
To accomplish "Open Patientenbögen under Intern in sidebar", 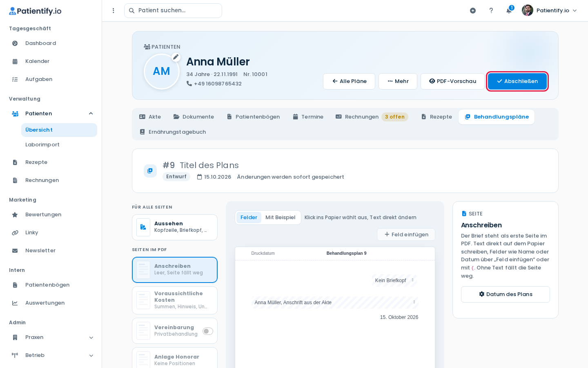I will pos(51,285).
